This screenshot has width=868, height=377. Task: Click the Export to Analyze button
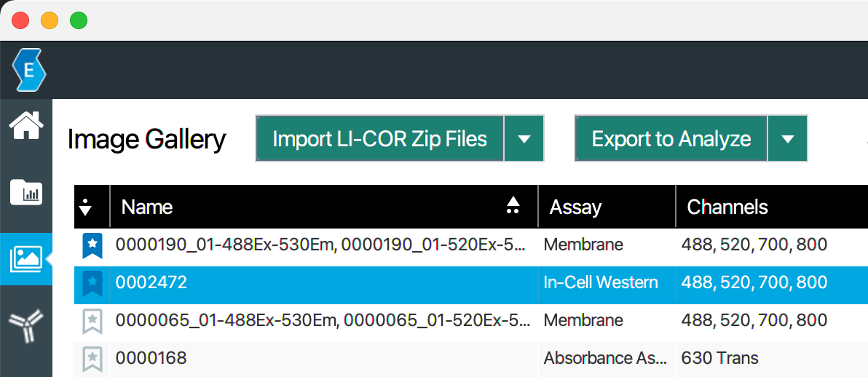(671, 138)
